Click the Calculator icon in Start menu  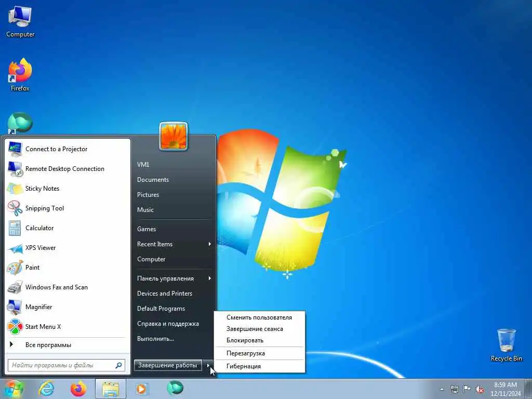coord(15,228)
